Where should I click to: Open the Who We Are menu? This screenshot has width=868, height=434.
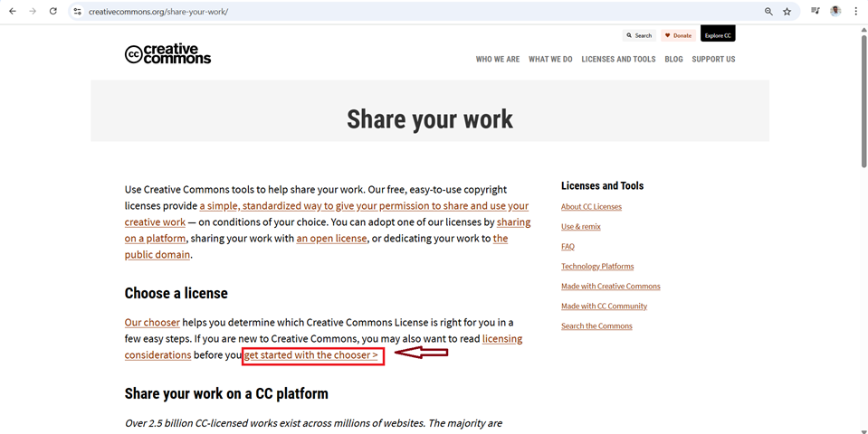coord(498,59)
